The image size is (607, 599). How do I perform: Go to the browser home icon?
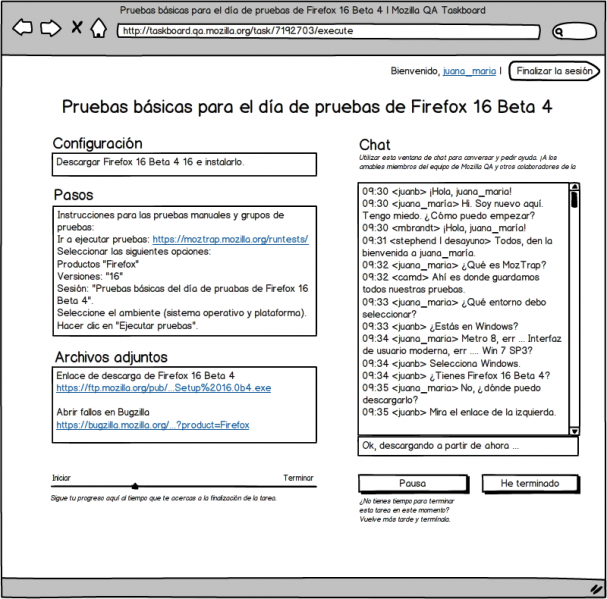click(x=99, y=28)
